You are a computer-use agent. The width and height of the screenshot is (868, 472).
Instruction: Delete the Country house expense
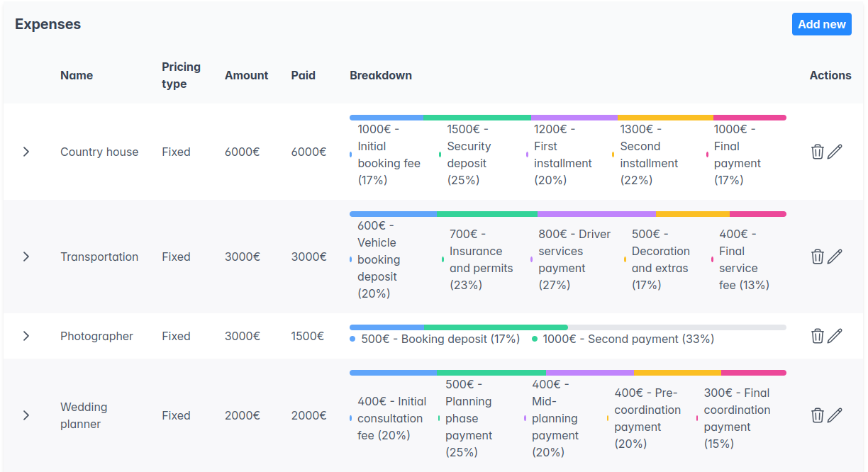pos(818,151)
